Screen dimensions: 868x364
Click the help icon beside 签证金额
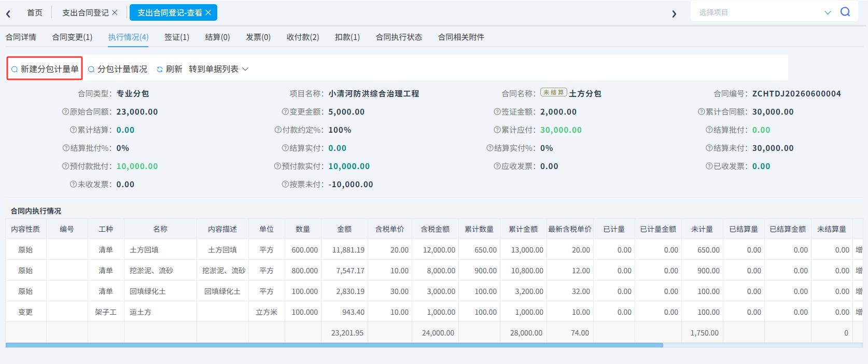(497, 111)
